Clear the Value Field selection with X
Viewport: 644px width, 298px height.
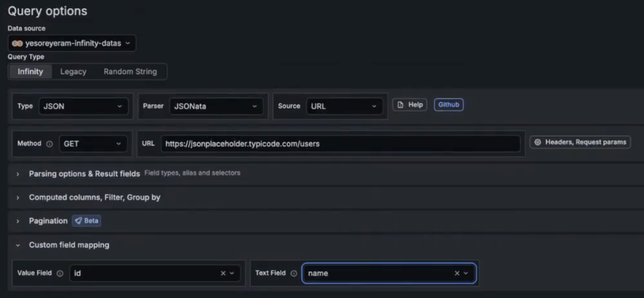[x=223, y=273]
